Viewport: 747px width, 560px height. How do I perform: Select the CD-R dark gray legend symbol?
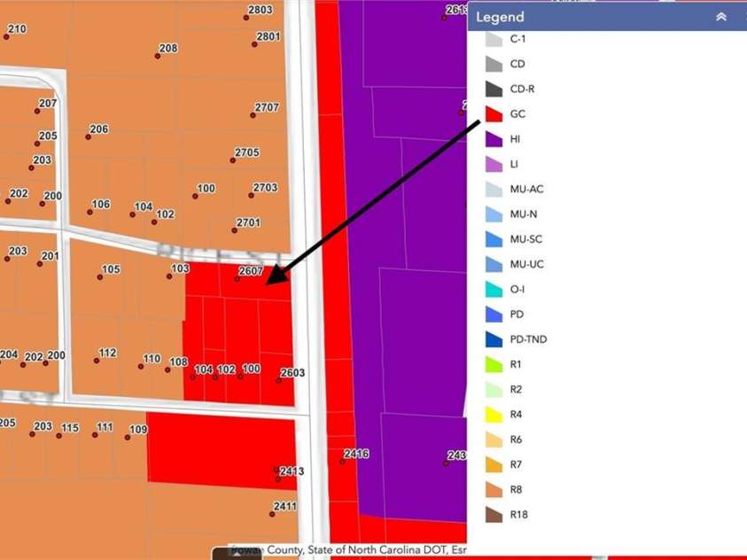coord(494,89)
